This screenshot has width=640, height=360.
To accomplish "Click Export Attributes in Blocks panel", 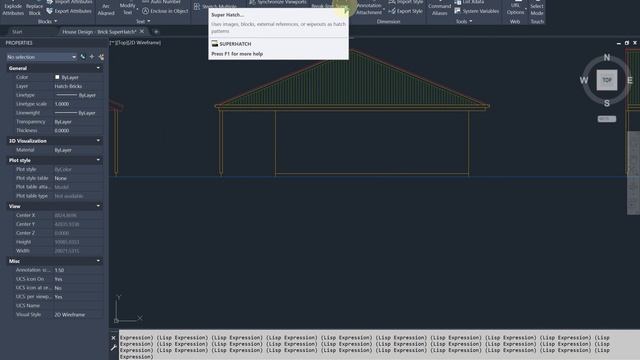I will coord(69,11).
